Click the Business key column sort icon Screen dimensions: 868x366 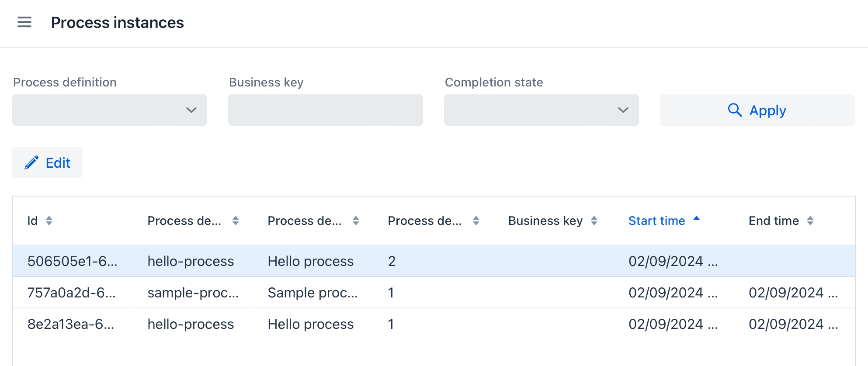pyautogui.click(x=594, y=221)
